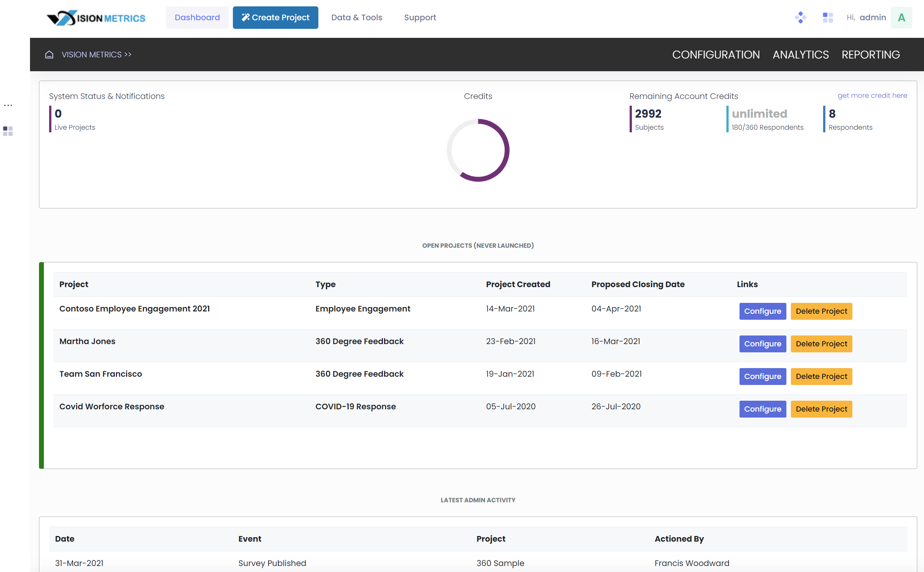Open the diamond-shaped app icon near admin greeting
924x572 pixels.
point(800,17)
